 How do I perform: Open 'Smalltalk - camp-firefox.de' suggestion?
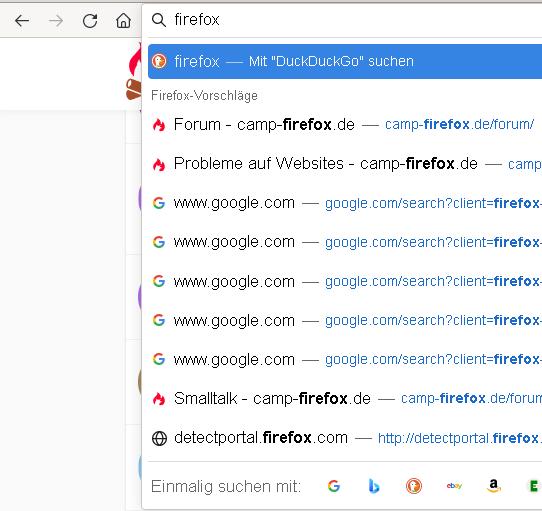pos(345,399)
